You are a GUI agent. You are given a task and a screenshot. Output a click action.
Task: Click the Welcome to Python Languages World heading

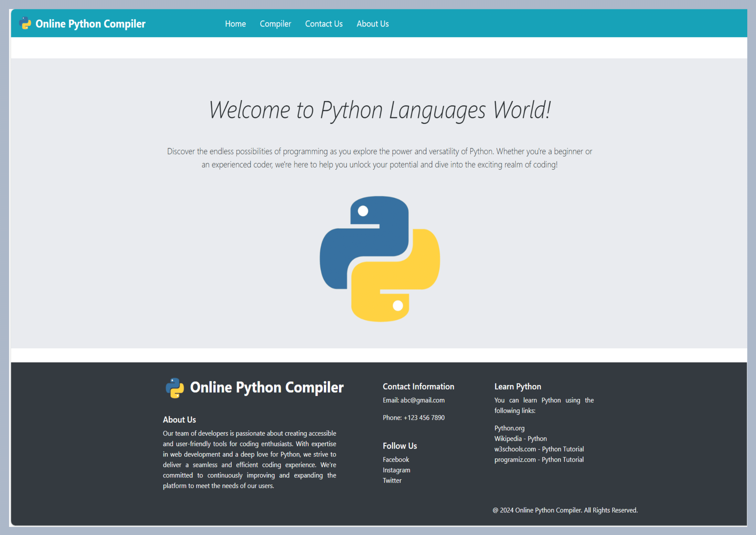tap(380, 110)
